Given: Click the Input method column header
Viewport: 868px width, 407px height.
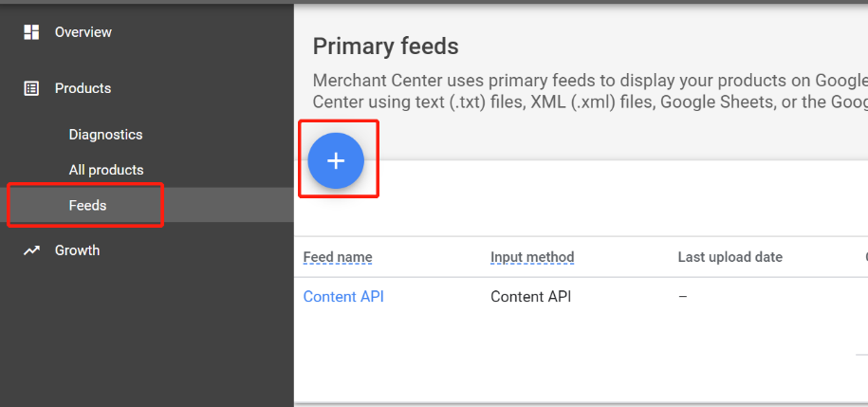Looking at the screenshot, I should 532,257.
